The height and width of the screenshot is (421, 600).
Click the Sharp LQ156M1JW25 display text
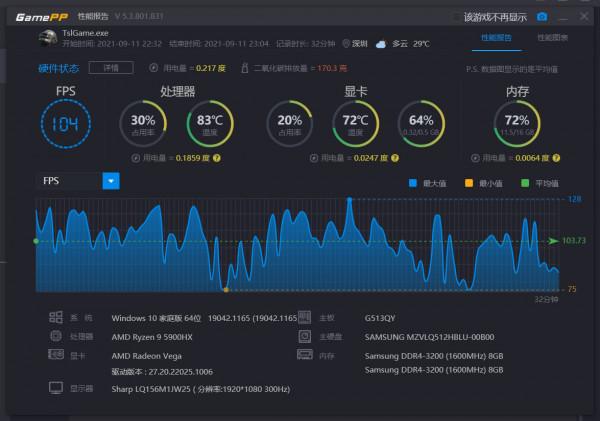pos(201,389)
